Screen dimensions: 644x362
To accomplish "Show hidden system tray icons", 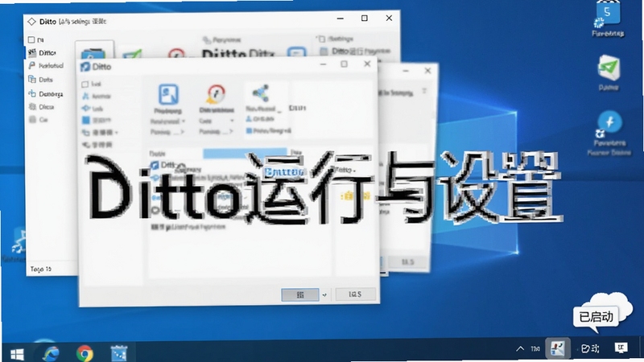I will pyautogui.click(x=520, y=349).
